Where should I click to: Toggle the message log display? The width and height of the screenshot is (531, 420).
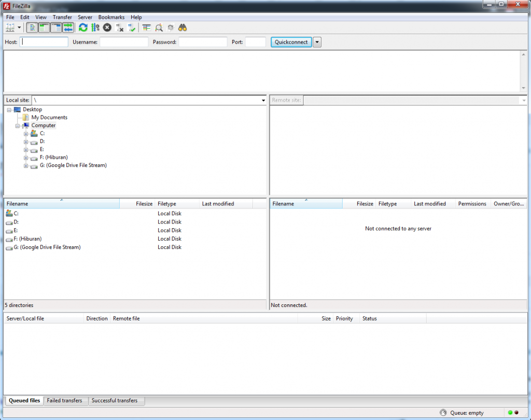pos(32,27)
